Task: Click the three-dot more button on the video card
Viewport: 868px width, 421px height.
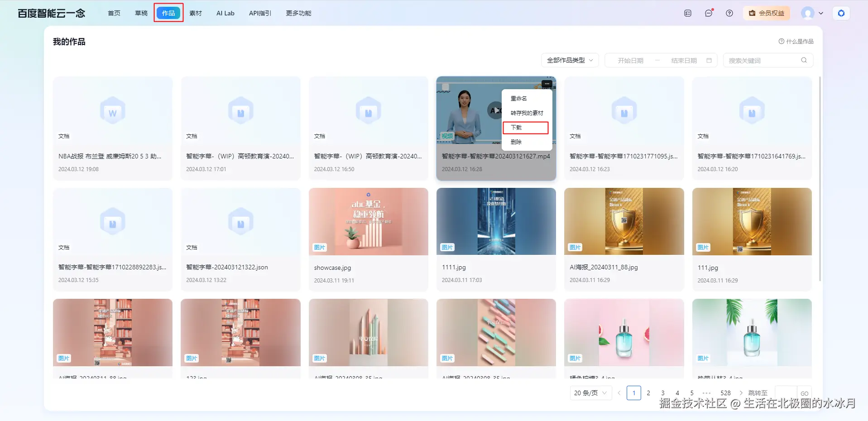Action: 547,84
